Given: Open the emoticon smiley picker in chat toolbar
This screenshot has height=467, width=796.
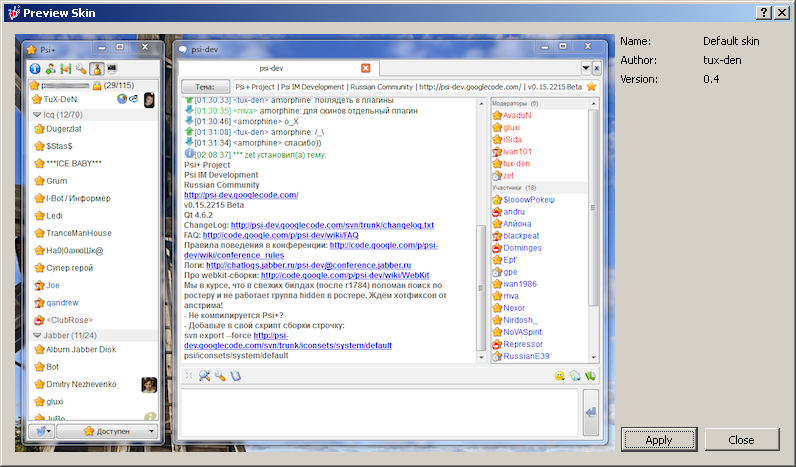Looking at the screenshot, I should click(562, 376).
